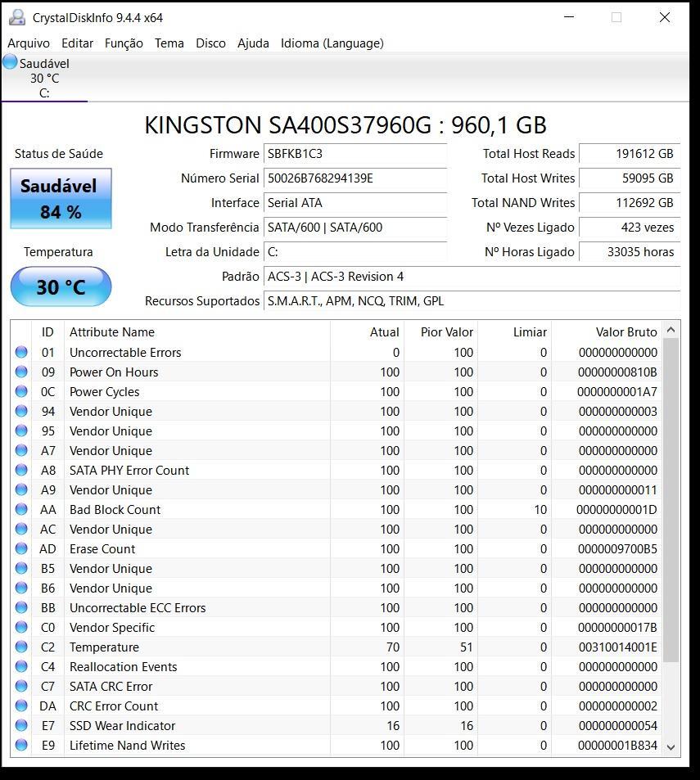Click the 30 °C temperature button

tap(61, 286)
